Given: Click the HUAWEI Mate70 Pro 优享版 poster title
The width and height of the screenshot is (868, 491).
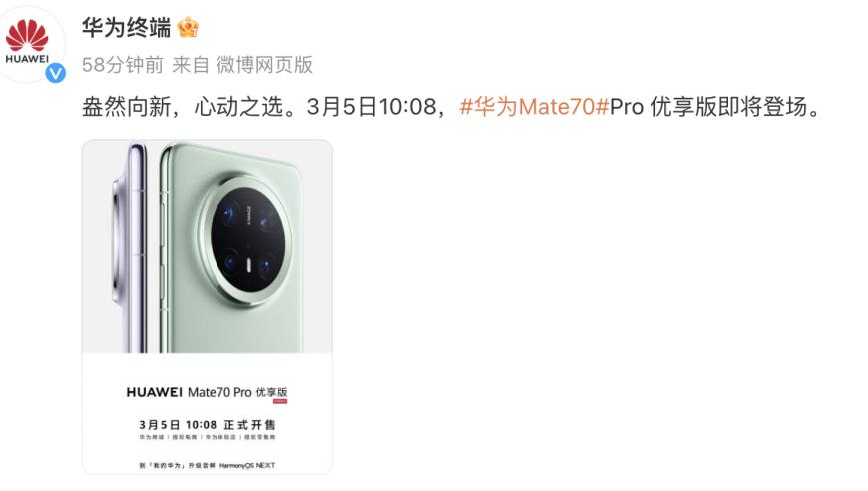Looking at the screenshot, I should point(208,392).
